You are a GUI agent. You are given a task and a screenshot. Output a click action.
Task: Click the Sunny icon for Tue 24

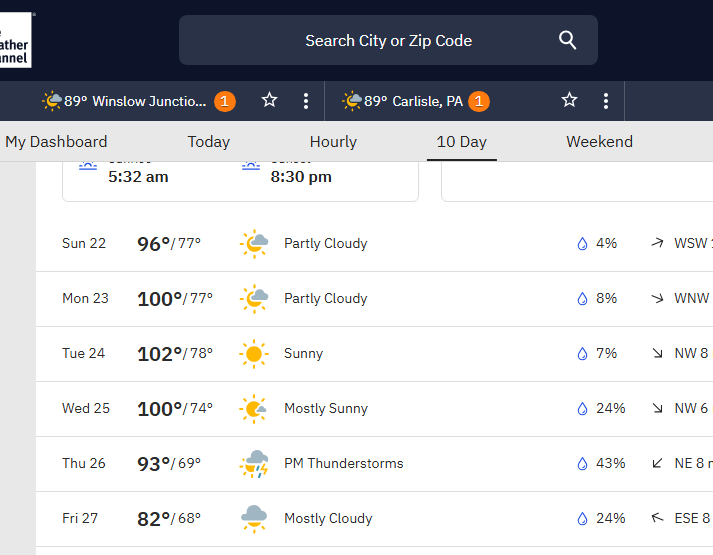click(x=254, y=354)
